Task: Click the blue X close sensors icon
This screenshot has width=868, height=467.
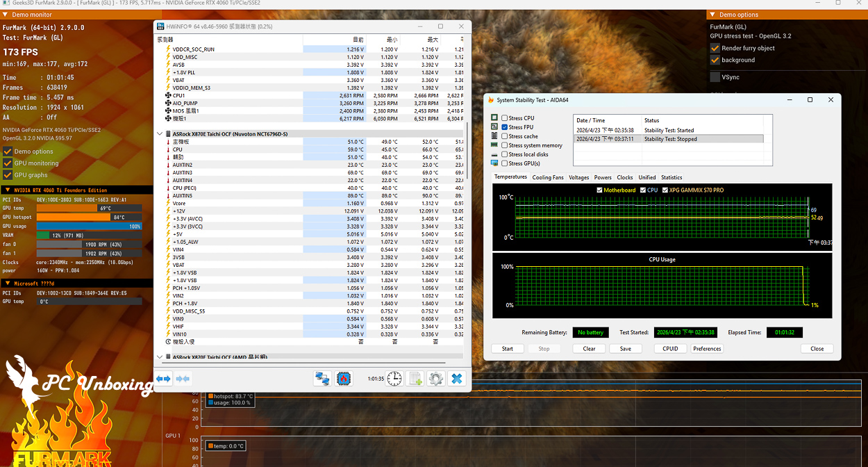Action: pos(456,379)
